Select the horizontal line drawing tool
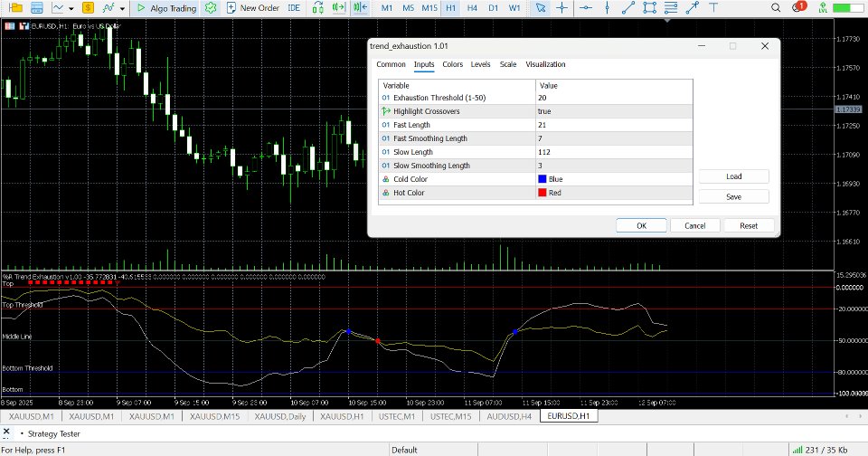 [587, 8]
